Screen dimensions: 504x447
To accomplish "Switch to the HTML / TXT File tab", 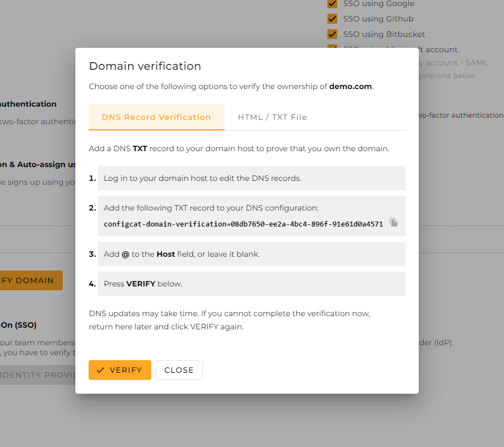I will click(x=272, y=117).
